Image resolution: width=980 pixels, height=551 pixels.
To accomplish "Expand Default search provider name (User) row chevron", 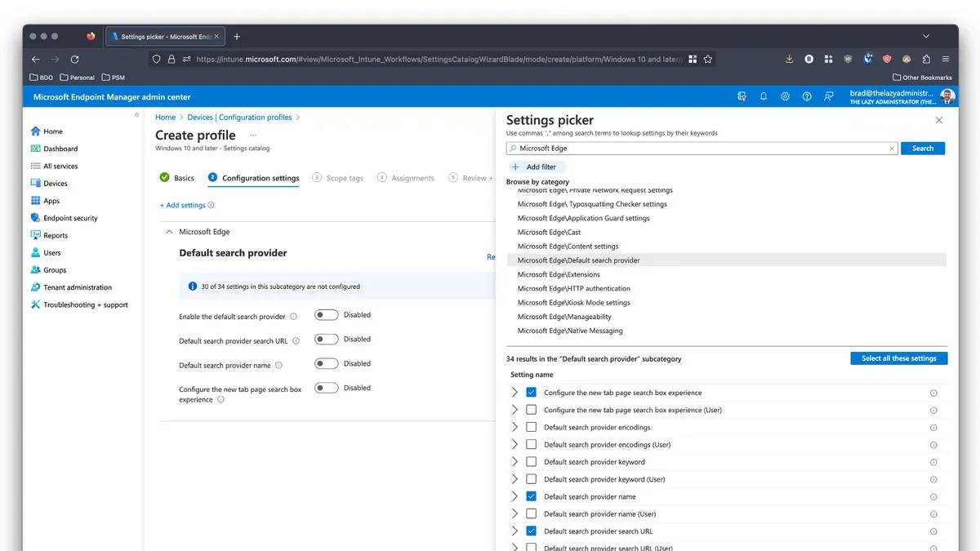I will click(x=514, y=514).
